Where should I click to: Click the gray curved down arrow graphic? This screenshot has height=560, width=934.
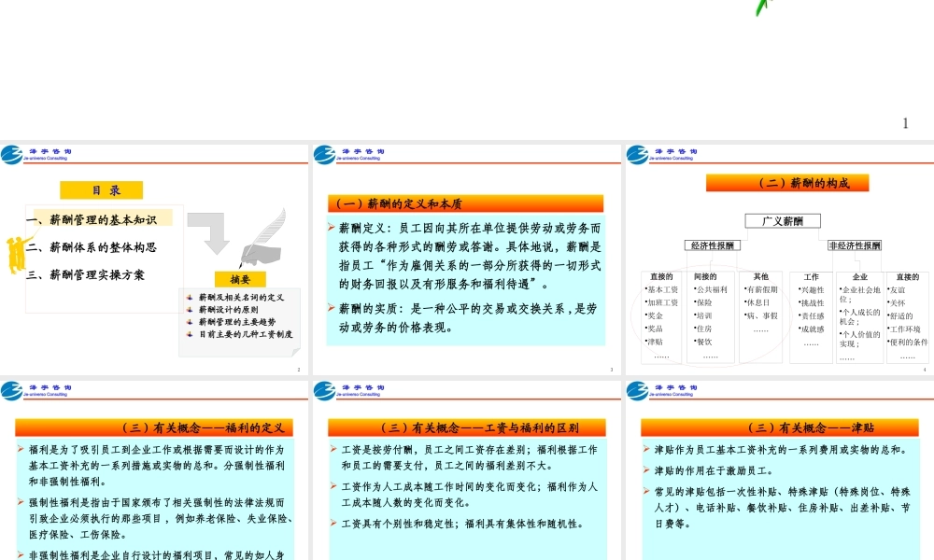pyautogui.click(x=209, y=233)
